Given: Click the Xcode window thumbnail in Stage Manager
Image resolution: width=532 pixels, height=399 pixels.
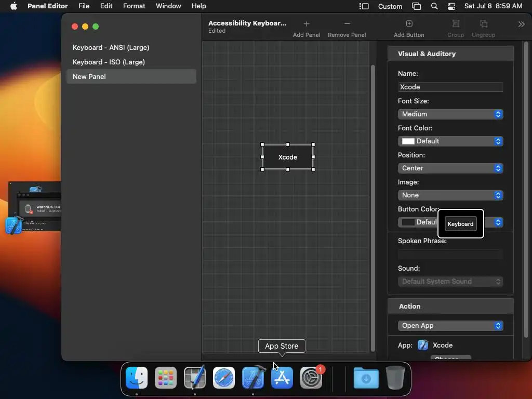Looking at the screenshot, I should click(35, 206).
